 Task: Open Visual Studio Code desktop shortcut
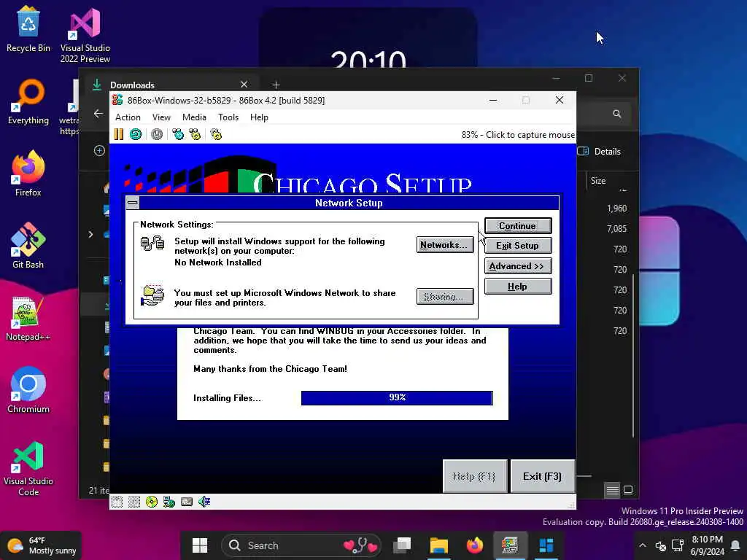coord(28,469)
